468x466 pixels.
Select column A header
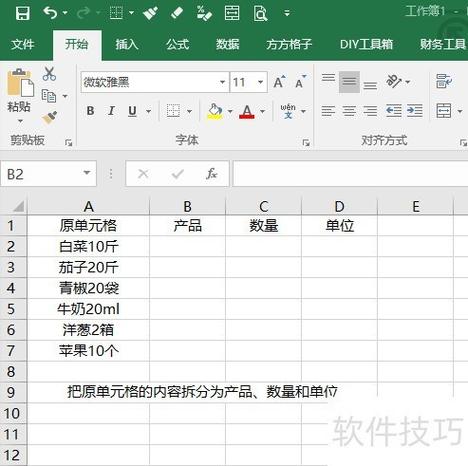point(88,206)
